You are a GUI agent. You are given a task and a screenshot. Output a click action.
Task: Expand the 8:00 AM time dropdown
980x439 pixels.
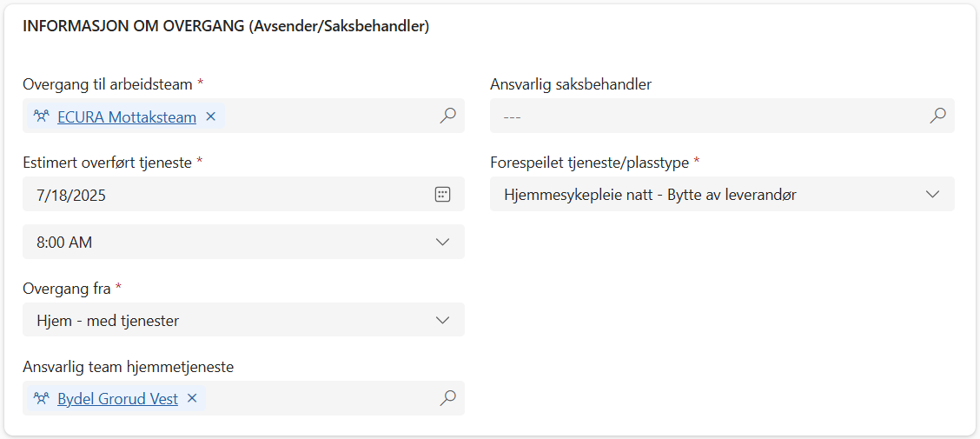tap(442, 242)
